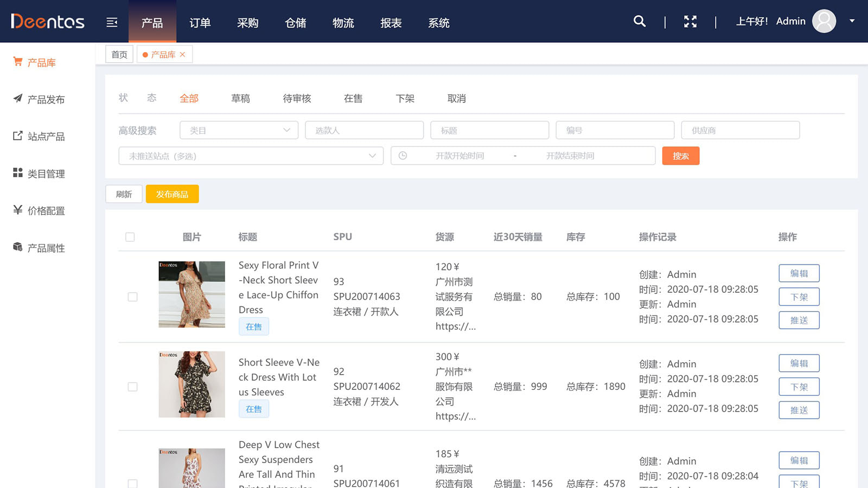Collapse sidebar with hamburger menu icon
The image size is (868, 488).
click(112, 22)
